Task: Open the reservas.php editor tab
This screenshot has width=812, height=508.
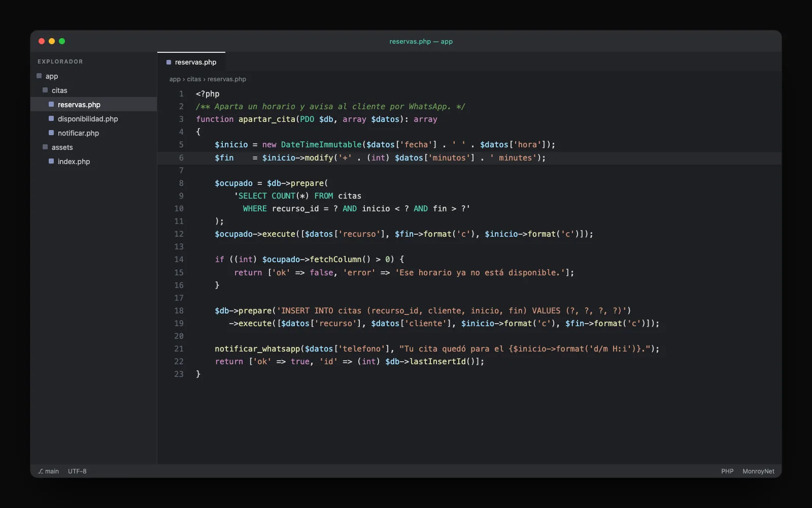Action: coord(191,62)
